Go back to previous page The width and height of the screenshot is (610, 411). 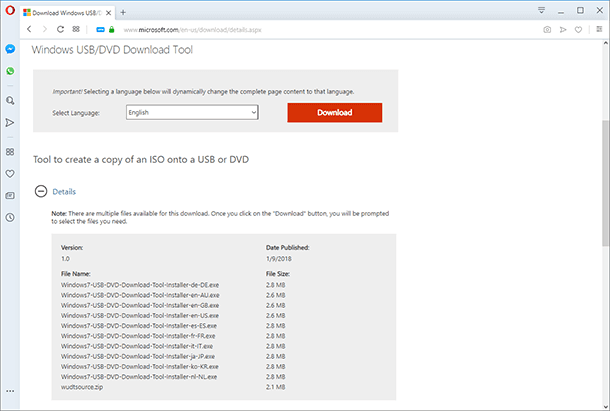click(x=29, y=29)
